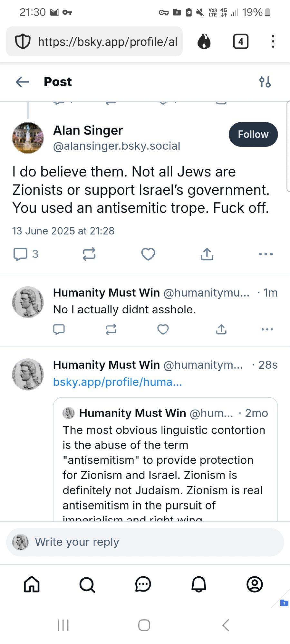This screenshot has height=644, width=290.
Task: Open the Notifications bell tab
Action: (199, 584)
